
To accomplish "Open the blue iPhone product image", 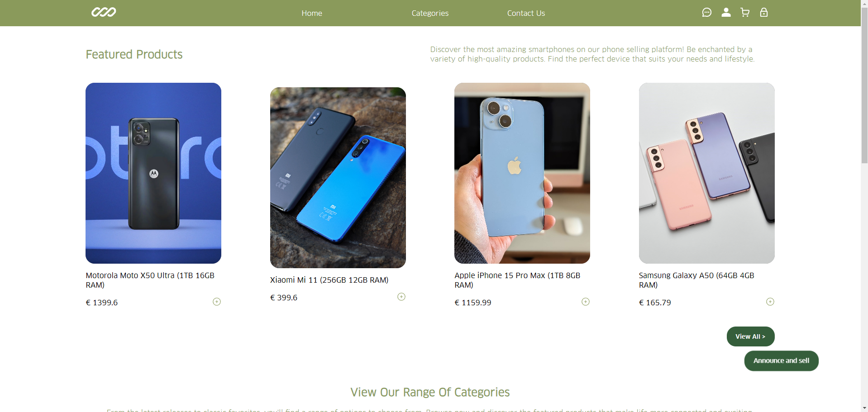I will click(522, 173).
